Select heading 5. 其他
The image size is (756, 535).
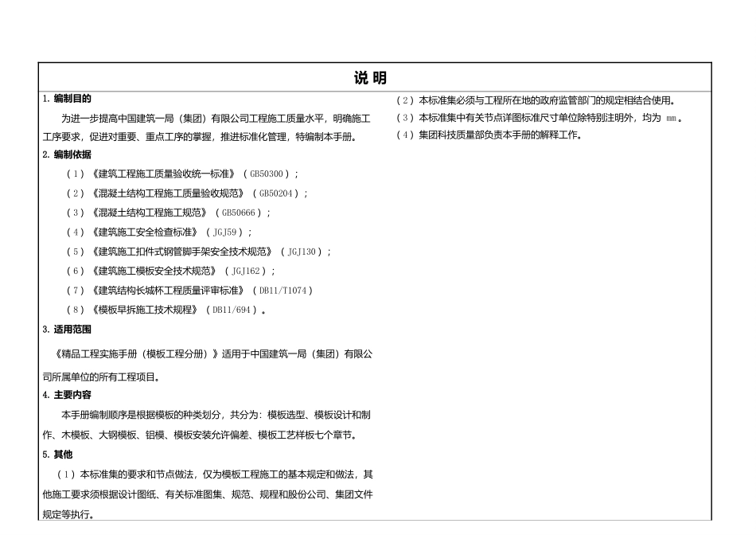click(57, 455)
